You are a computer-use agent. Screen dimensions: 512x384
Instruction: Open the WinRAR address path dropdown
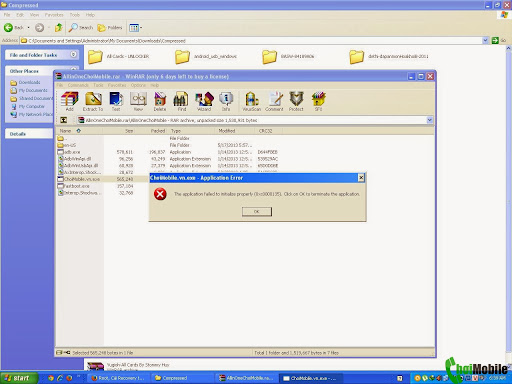click(430, 120)
